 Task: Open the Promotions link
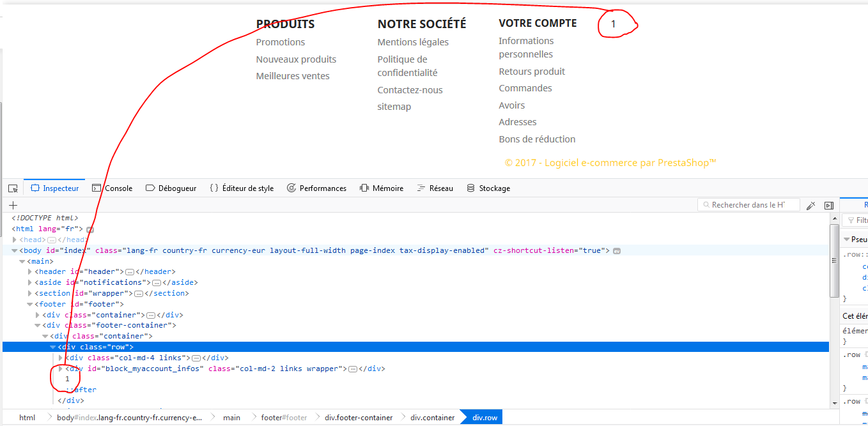281,42
